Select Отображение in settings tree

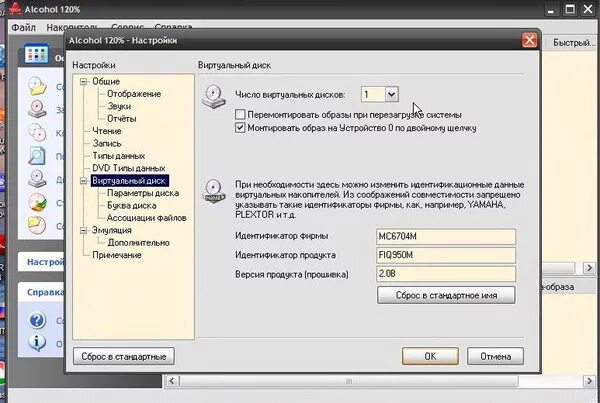pyautogui.click(x=134, y=94)
